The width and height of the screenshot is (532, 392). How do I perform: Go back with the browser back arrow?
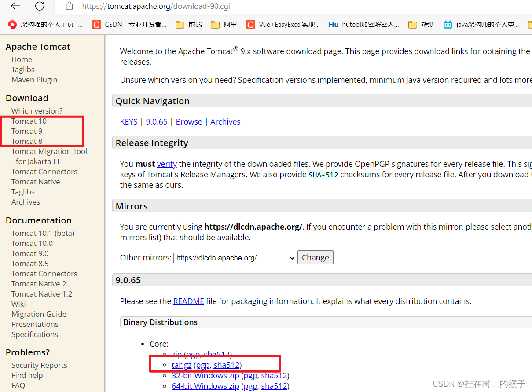click(x=15, y=6)
